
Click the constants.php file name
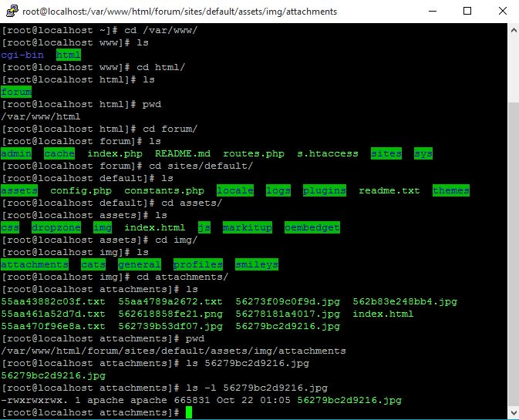point(164,190)
